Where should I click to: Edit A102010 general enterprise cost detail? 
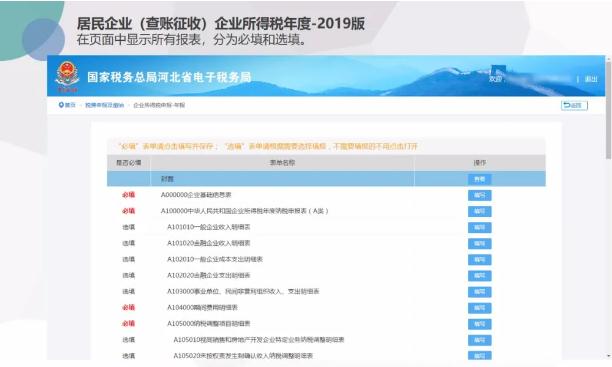479,260
